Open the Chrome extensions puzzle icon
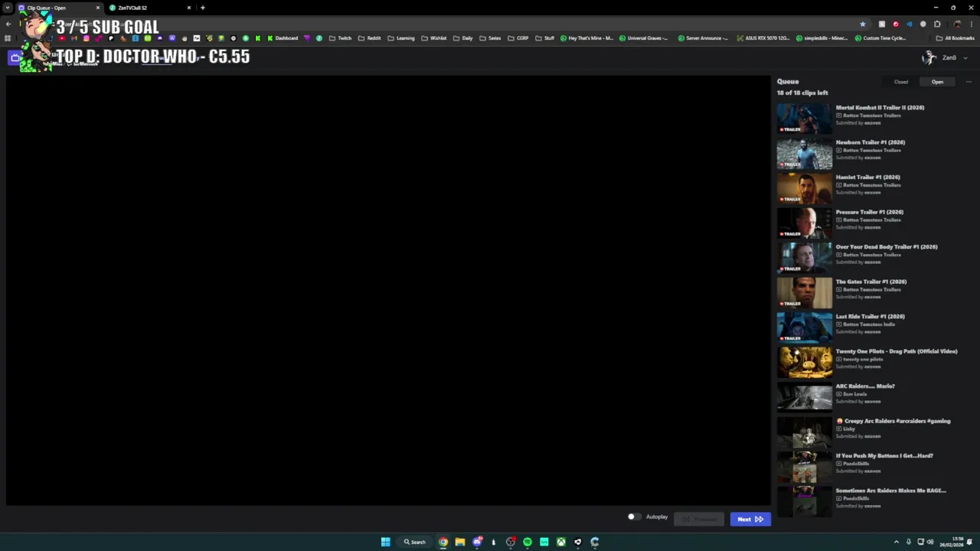980x551 pixels. (x=937, y=24)
